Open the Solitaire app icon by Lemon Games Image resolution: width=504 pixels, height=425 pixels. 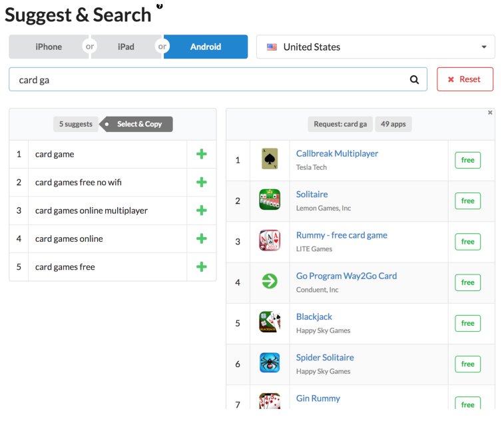click(270, 199)
